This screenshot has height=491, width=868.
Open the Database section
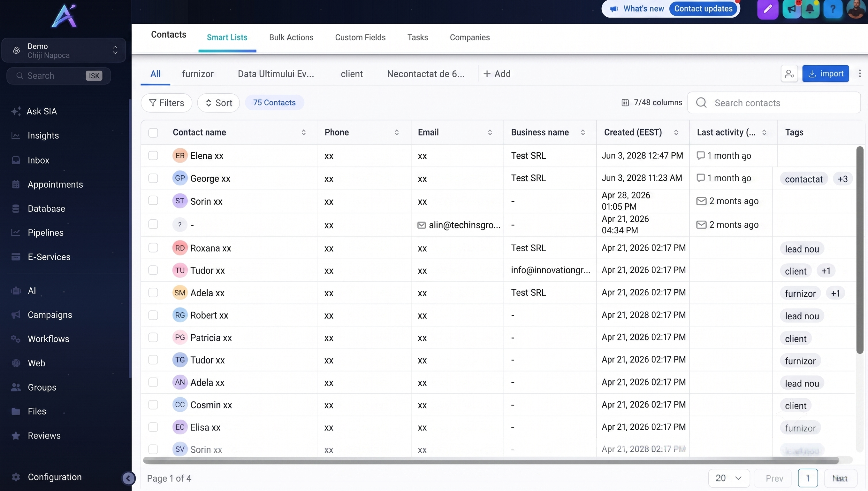click(38, 208)
